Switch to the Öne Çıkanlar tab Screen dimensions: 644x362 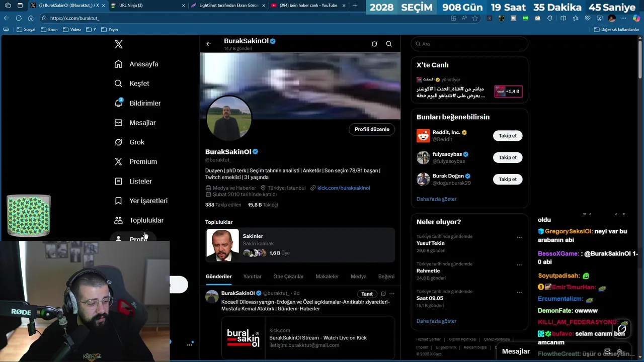point(288,277)
